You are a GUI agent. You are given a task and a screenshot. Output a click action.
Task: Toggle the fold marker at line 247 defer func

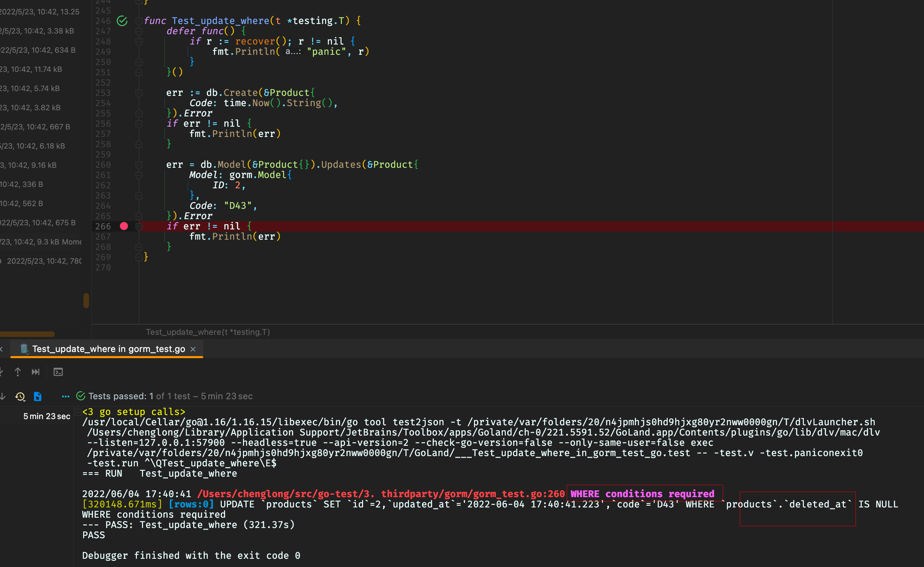(139, 31)
